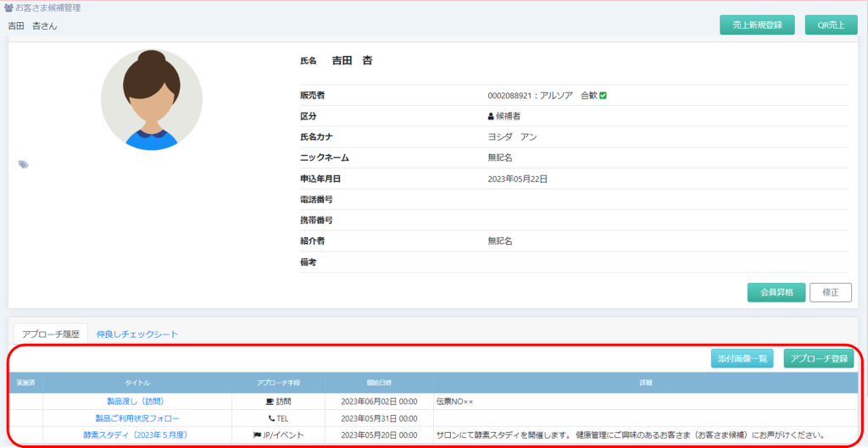Open the 酵素スタディ（2023年５月度） link

(x=136, y=435)
